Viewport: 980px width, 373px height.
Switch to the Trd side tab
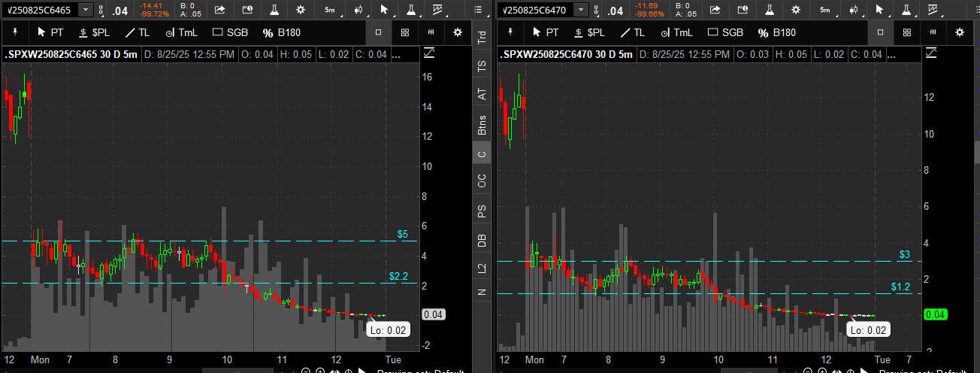click(482, 38)
